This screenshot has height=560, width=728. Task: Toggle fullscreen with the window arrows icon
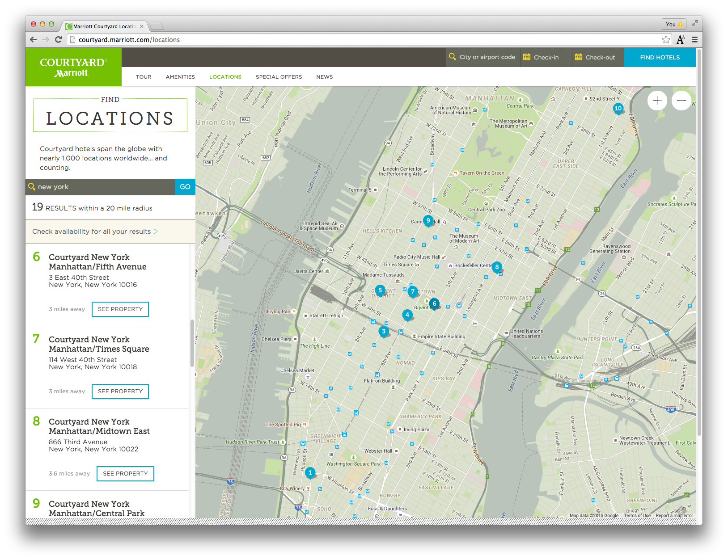[694, 24]
